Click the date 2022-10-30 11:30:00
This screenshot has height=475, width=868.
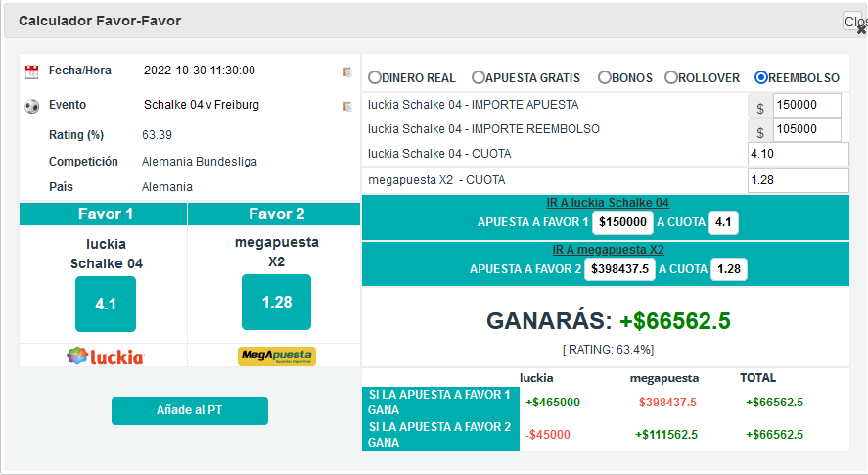coord(200,71)
